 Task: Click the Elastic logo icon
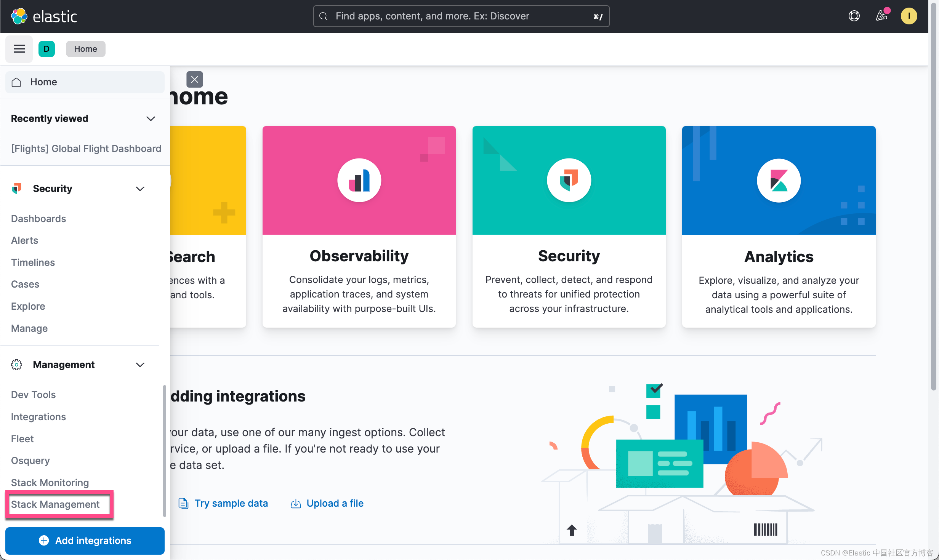point(19,16)
